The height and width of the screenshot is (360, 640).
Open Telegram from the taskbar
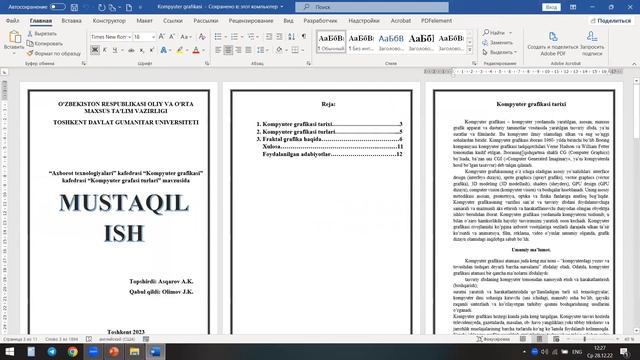[52, 351]
